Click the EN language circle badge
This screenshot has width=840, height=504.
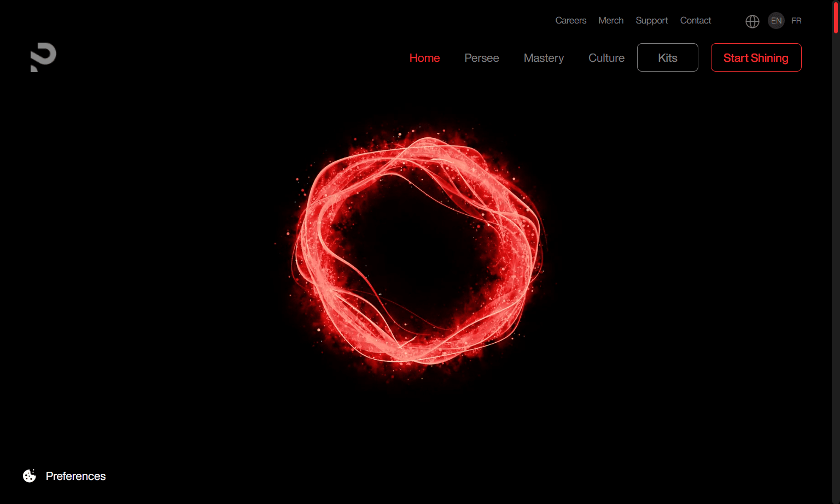tap(776, 21)
